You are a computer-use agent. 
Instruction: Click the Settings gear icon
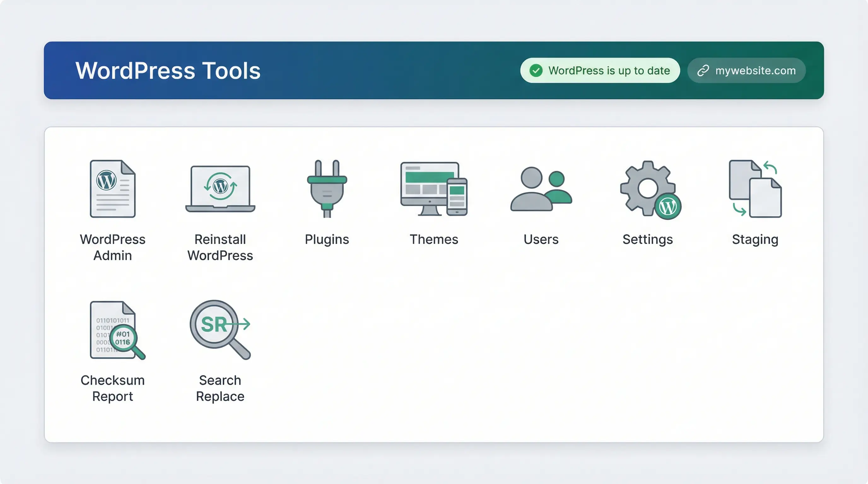pyautogui.click(x=651, y=190)
